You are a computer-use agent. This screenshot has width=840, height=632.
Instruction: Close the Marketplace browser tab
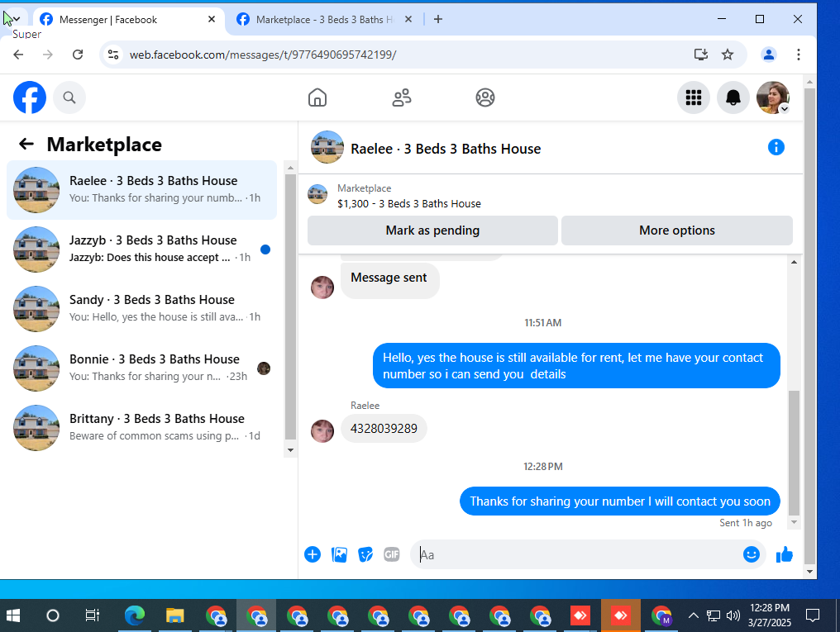(408, 19)
